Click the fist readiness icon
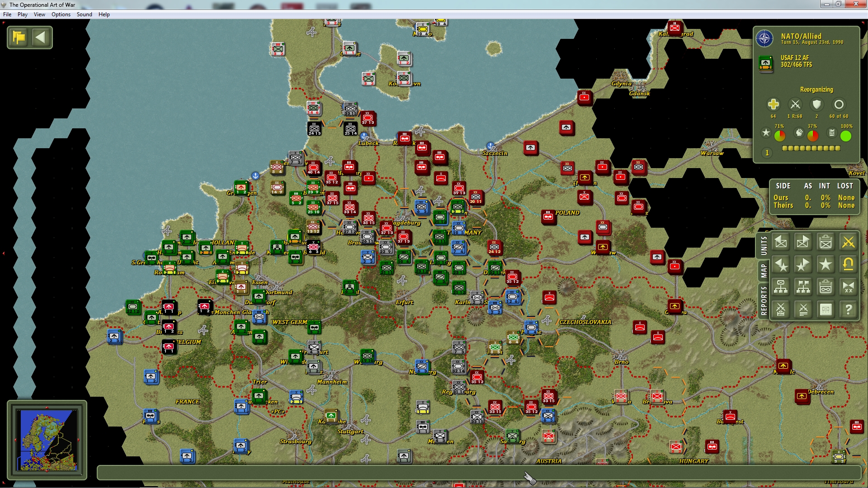Image resolution: width=868 pixels, height=488 pixels. [799, 133]
